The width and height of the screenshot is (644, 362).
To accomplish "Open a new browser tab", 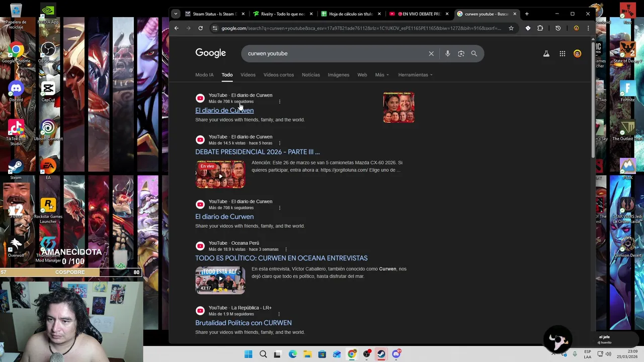I will pos(527,14).
